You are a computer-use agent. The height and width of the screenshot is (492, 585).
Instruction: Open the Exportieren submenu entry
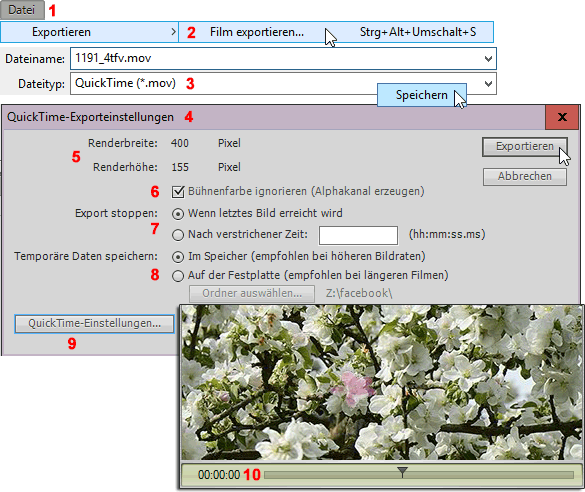[89, 32]
